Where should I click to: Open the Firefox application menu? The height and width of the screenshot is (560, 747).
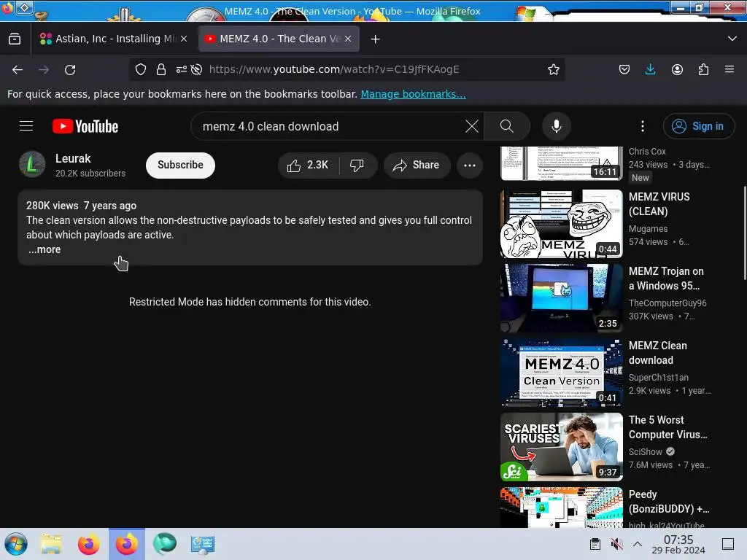[729, 69]
